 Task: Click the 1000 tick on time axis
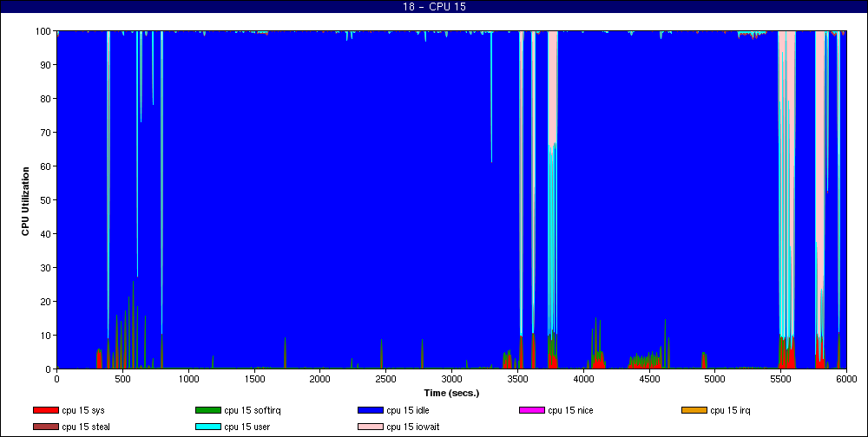click(188, 379)
